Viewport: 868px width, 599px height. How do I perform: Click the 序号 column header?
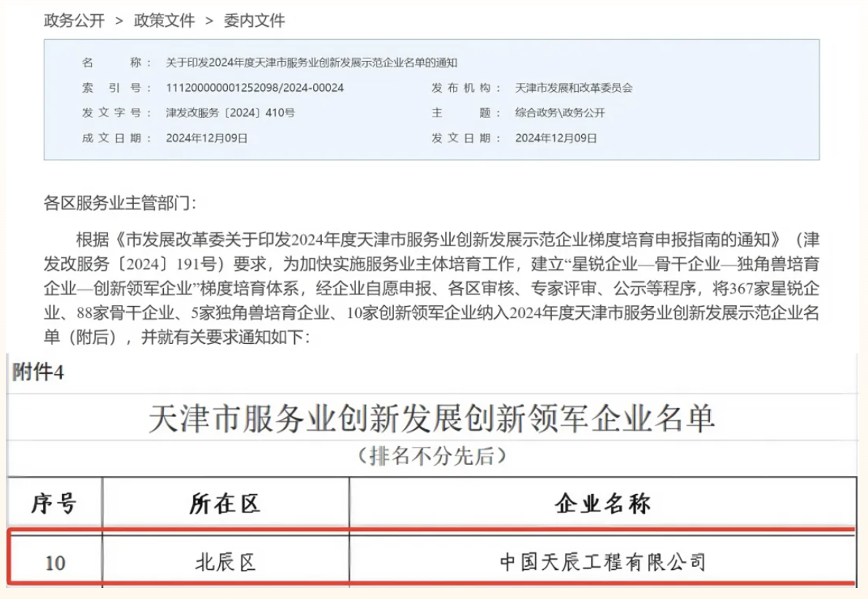pyautogui.click(x=54, y=504)
